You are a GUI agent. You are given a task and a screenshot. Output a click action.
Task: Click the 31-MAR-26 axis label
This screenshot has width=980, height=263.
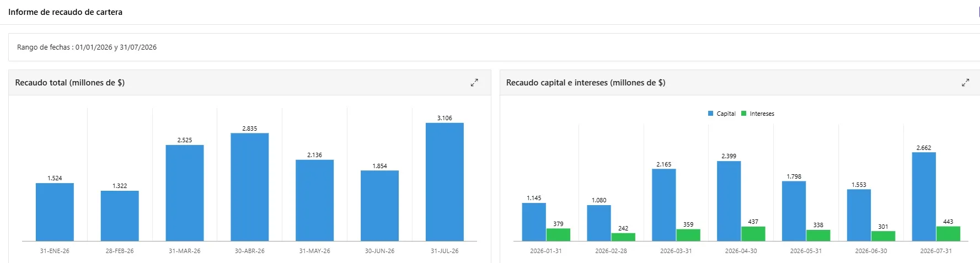click(x=185, y=251)
